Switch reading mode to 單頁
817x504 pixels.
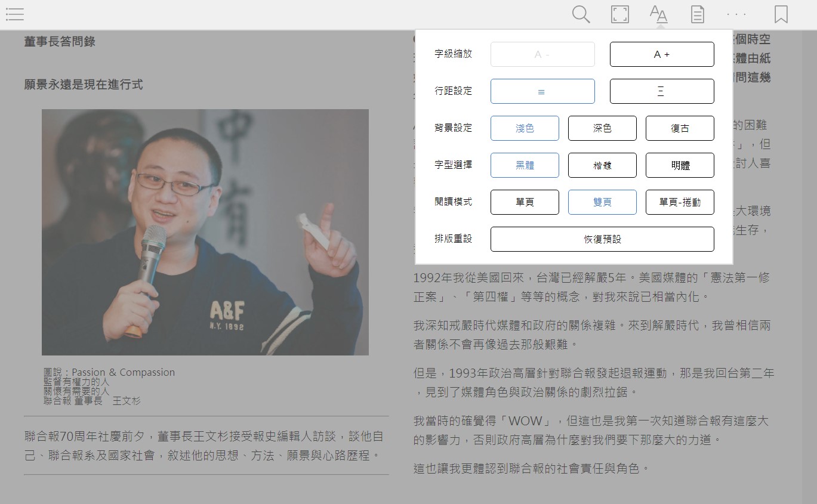[525, 202]
